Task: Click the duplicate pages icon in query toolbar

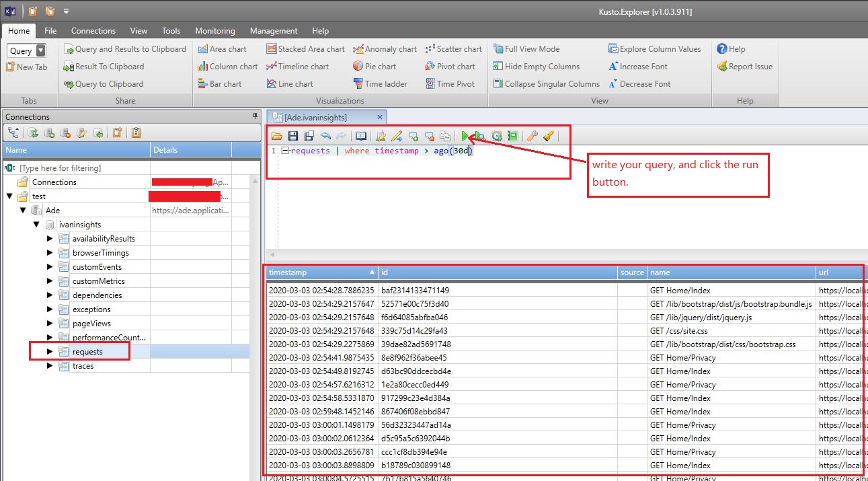Action: click(x=445, y=136)
